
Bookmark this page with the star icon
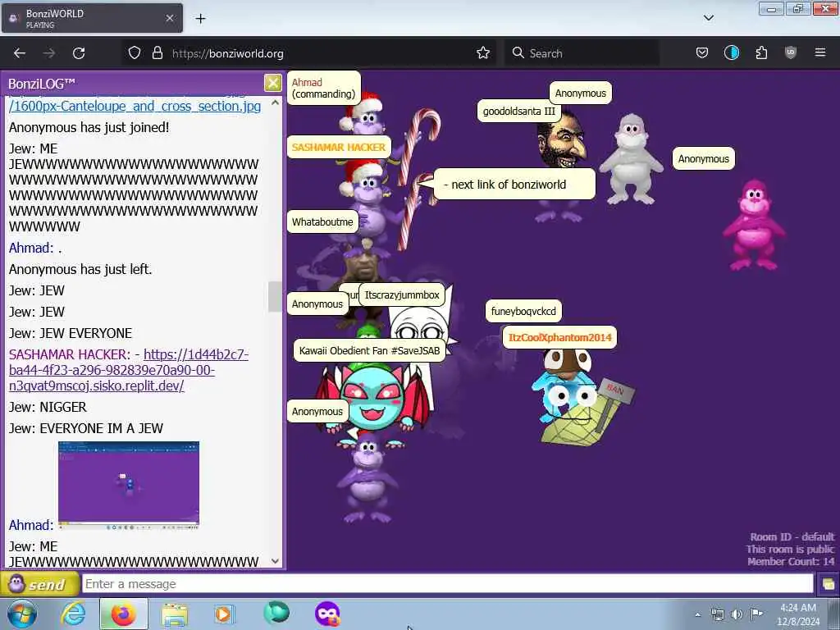483,53
